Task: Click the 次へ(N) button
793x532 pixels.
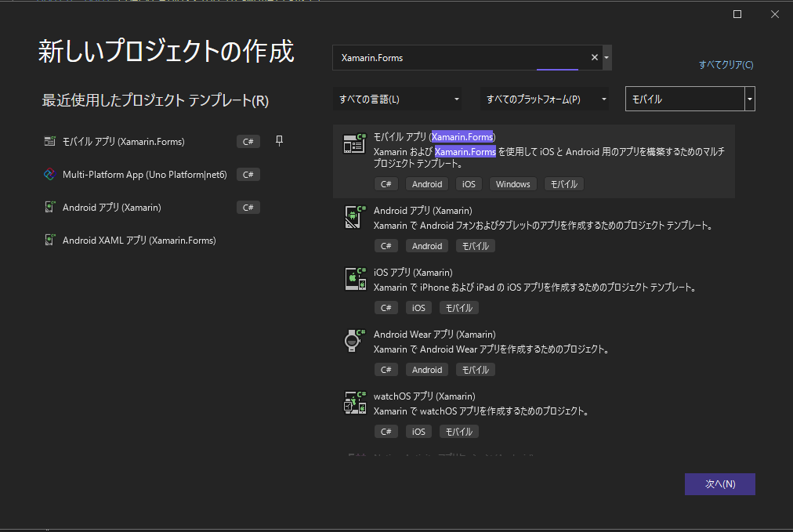Action: [x=719, y=484]
